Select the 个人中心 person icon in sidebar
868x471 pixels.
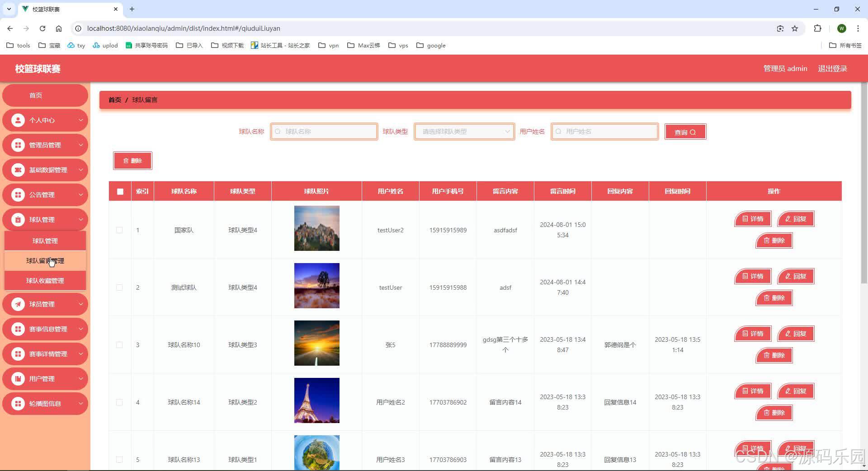point(18,120)
